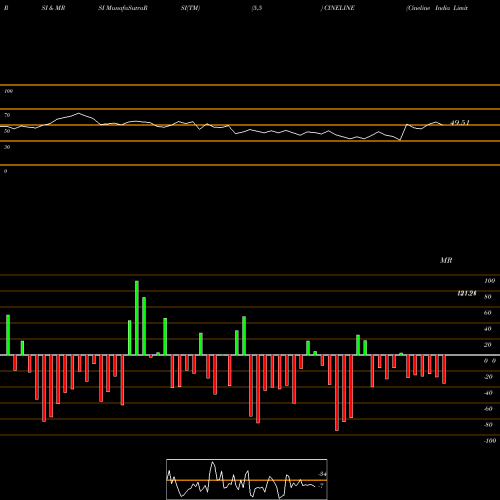Screen dimensions: 500x500
Task: Click the MR axis label 40
Action: pyautogui.click(x=488, y=329)
